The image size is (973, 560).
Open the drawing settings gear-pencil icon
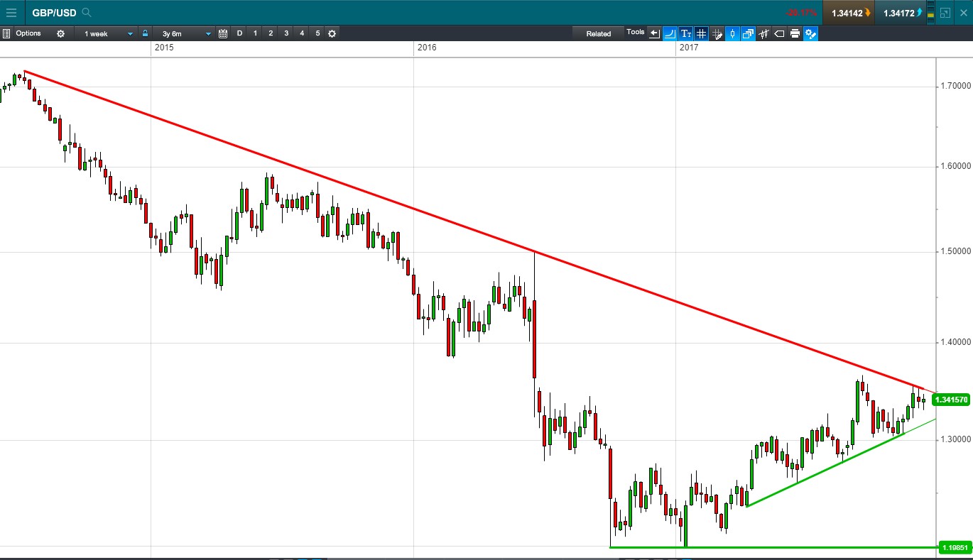tap(810, 33)
